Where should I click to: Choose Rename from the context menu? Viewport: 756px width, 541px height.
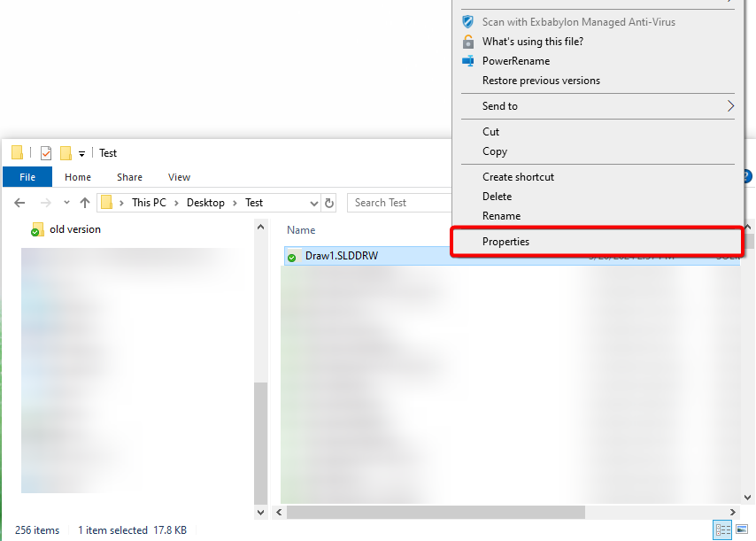click(x=501, y=216)
